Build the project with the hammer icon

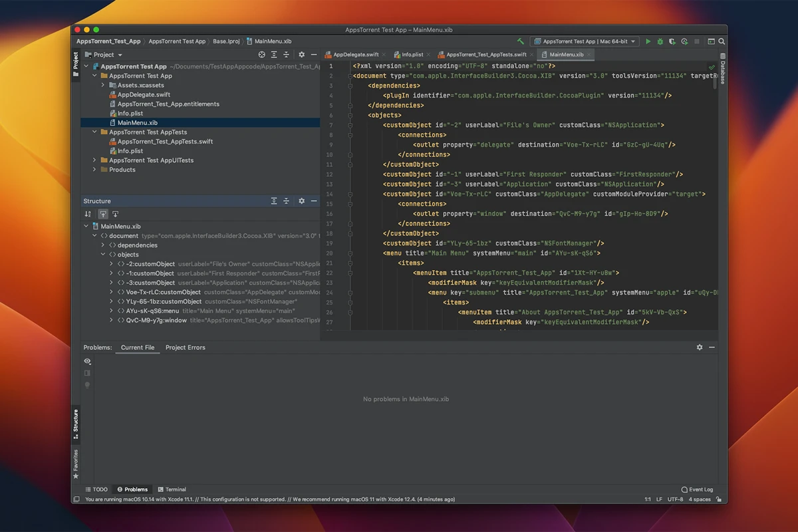coord(521,41)
